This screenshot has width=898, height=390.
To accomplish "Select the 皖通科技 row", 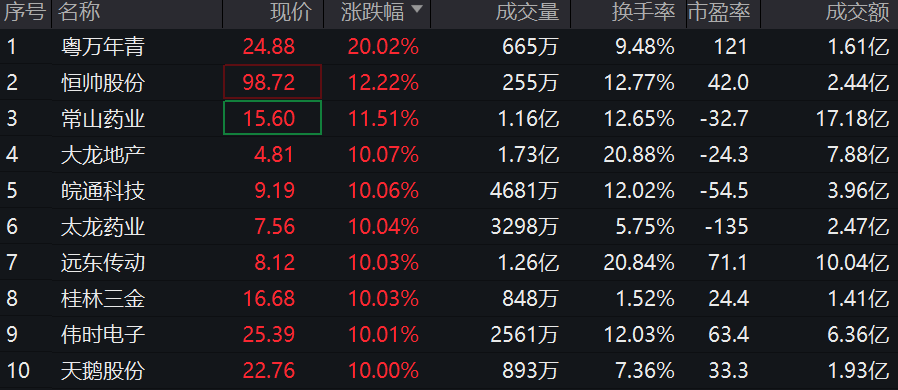I will [449, 191].
